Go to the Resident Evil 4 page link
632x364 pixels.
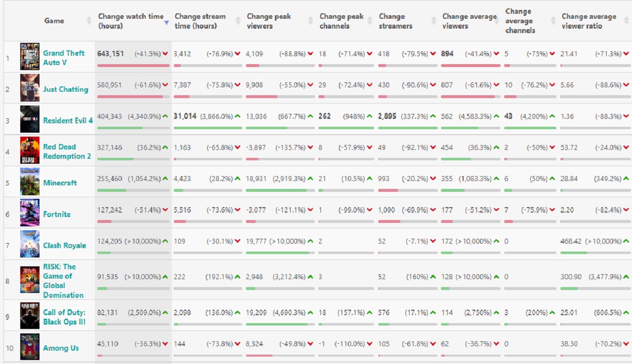tap(68, 120)
